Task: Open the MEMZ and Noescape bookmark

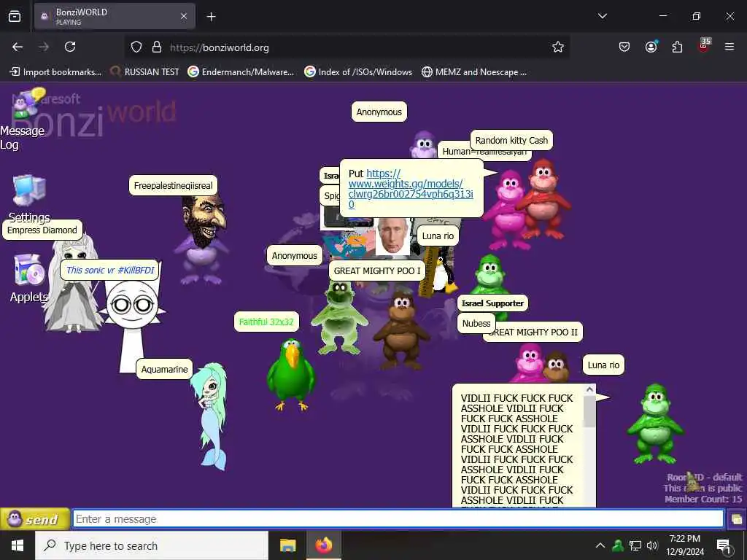Action: tap(474, 72)
